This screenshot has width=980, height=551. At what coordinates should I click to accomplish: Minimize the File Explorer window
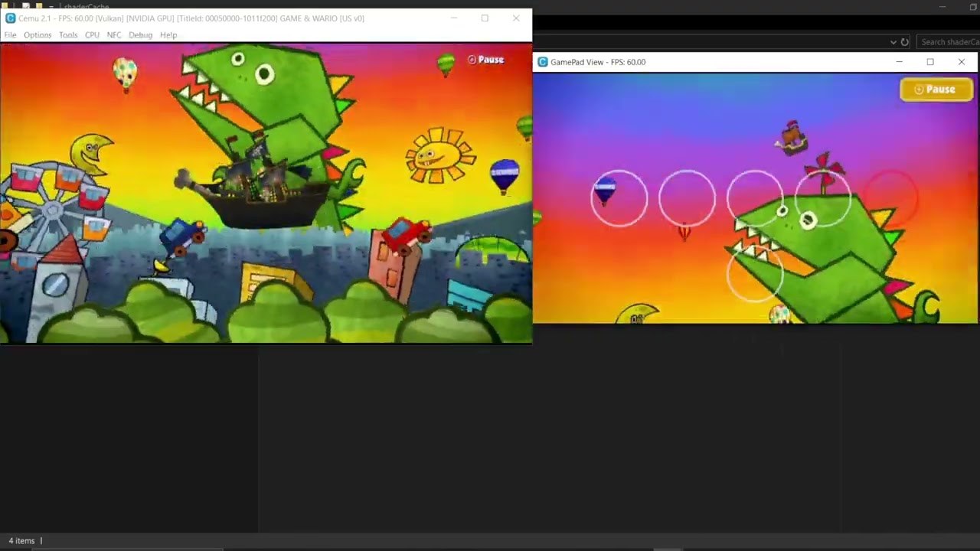(942, 7)
